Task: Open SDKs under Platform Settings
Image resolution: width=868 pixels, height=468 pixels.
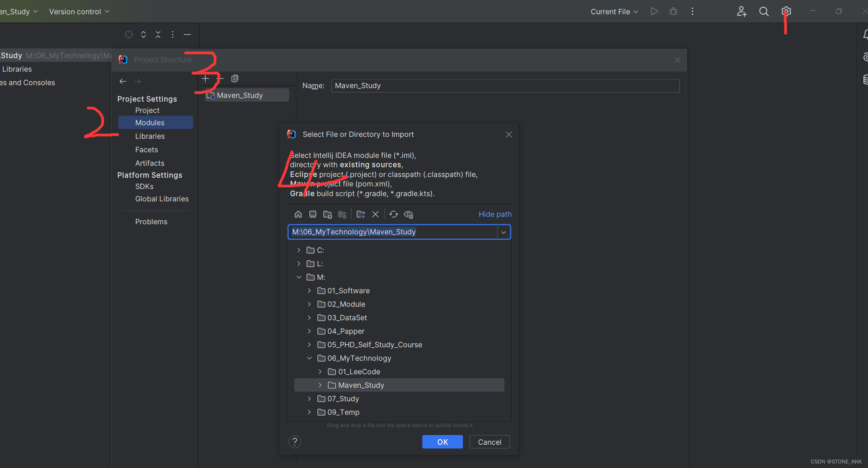Action: [x=144, y=186]
